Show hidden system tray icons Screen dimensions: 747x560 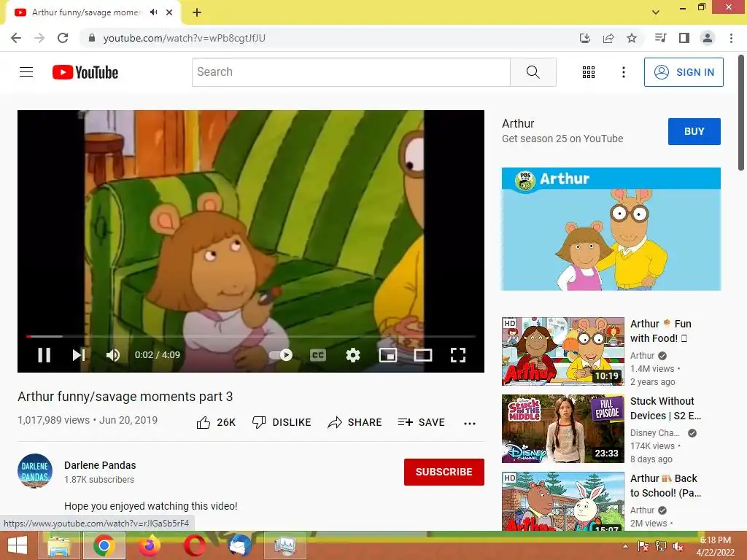pos(625,546)
